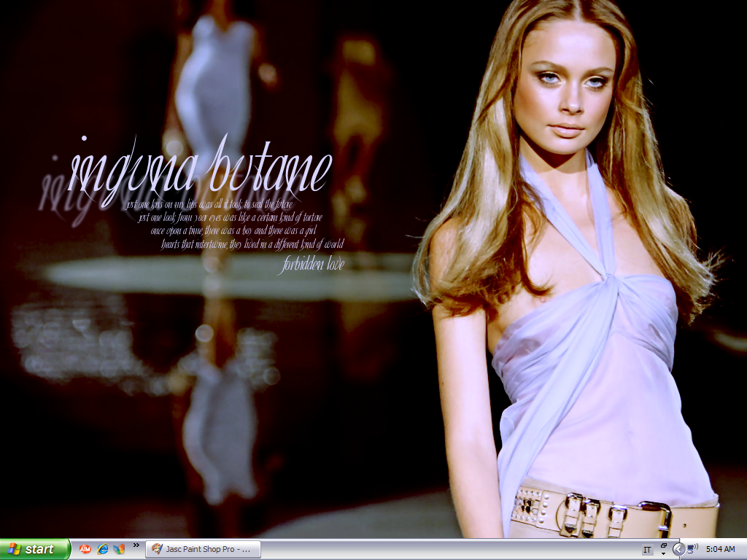Image resolution: width=747 pixels, height=560 pixels.
Task: Click the 'inguna butane' wallpaper title
Action: coord(200,171)
